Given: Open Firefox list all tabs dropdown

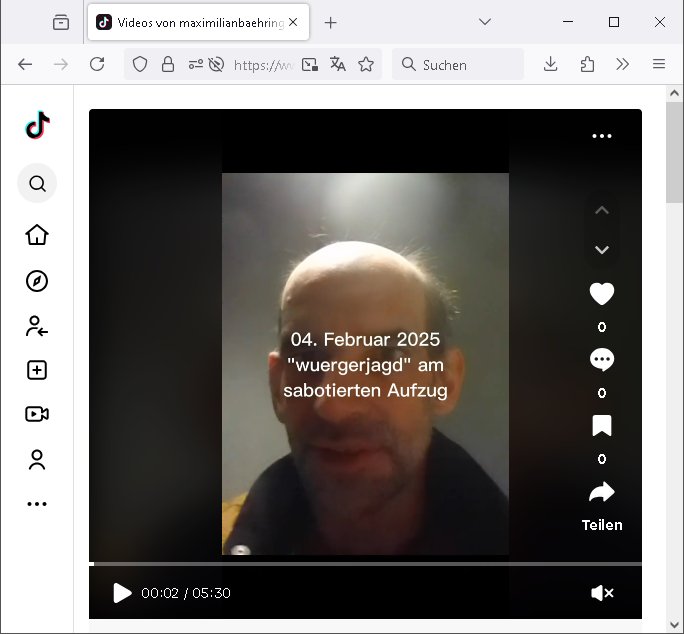Looking at the screenshot, I should 485,22.
